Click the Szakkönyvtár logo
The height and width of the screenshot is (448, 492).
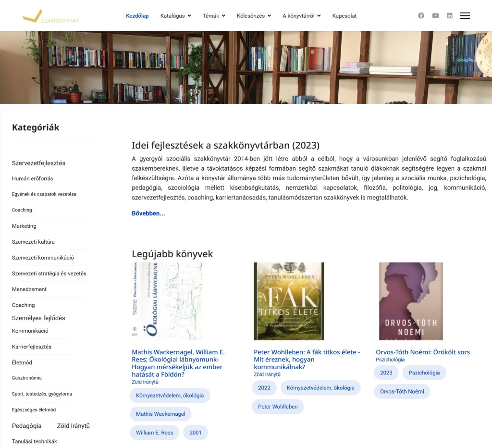50,16
